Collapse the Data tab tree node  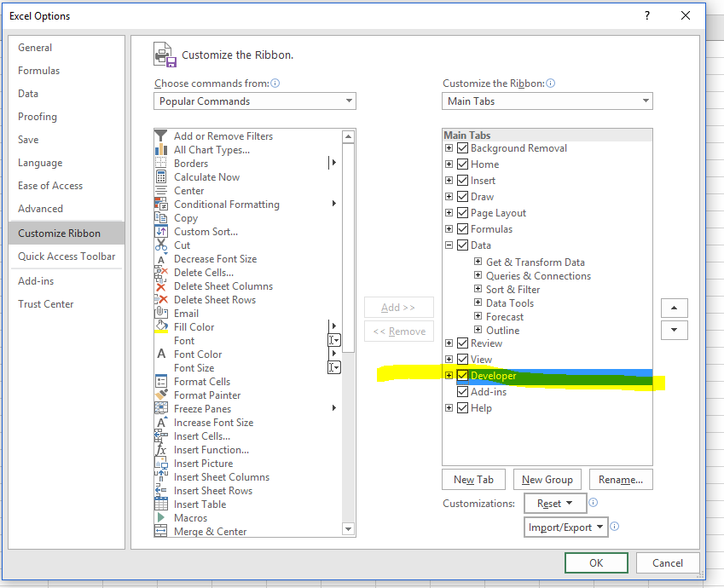click(449, 245)
